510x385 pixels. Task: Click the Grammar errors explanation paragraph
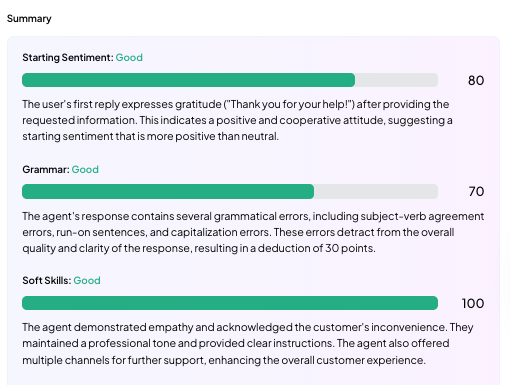(253, 232)
